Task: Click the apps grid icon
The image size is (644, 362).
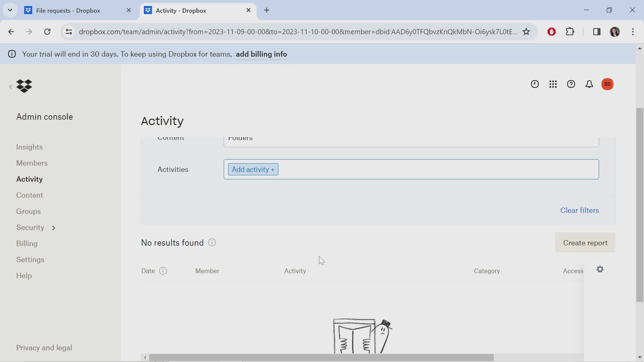Action: 553,84
